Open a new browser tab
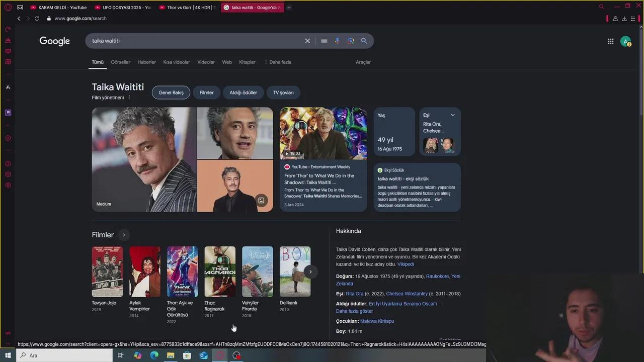The height and width of the screenshot is (362, 644). click(x=289, y=8)
